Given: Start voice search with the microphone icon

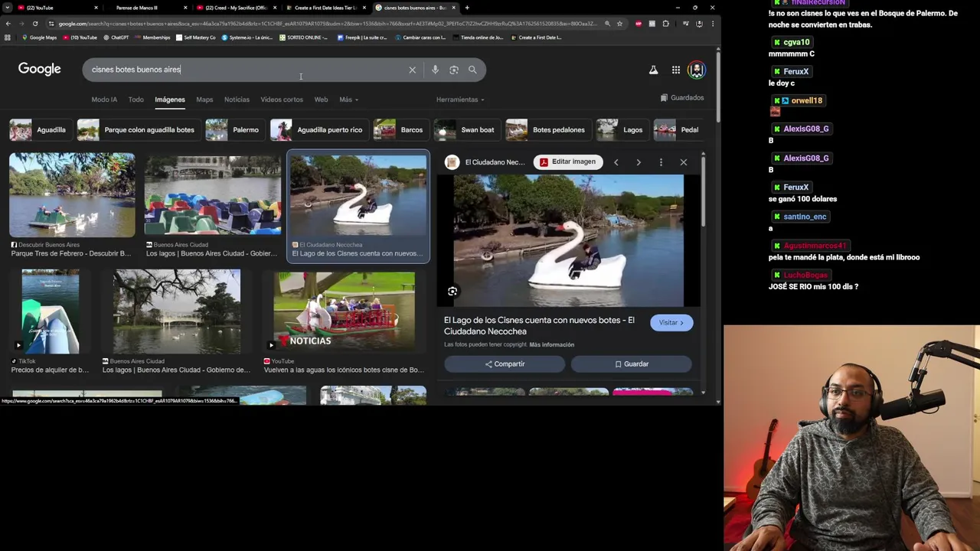Looking at the screenshot, I should click(x=435, y=70).
